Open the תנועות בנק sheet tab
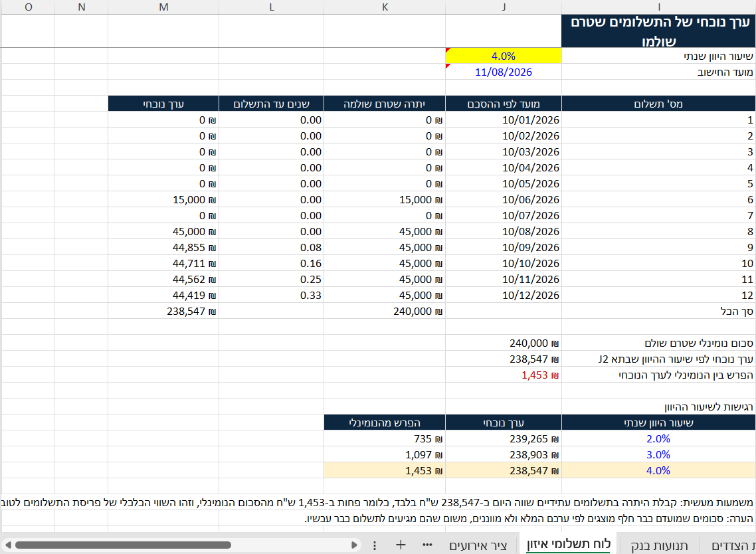This screenshot has width=756, height=554. [x=659, y=545]
